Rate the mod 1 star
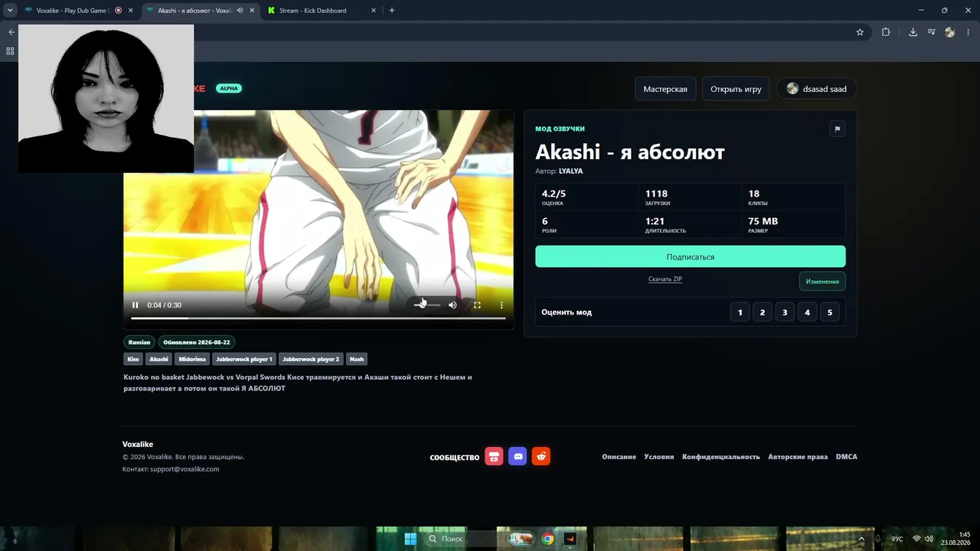Screen dimensions: 980x551 (x=740, y=312)
